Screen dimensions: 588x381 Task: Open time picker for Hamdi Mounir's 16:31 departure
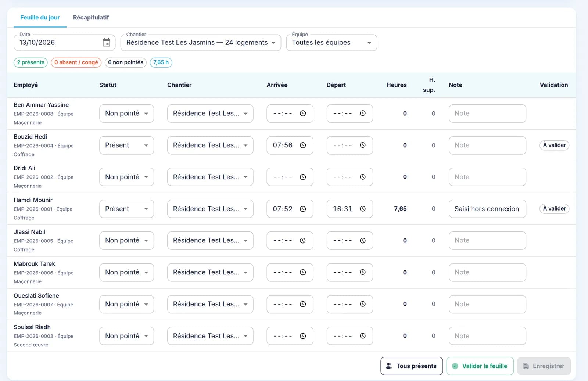point(363,209)
